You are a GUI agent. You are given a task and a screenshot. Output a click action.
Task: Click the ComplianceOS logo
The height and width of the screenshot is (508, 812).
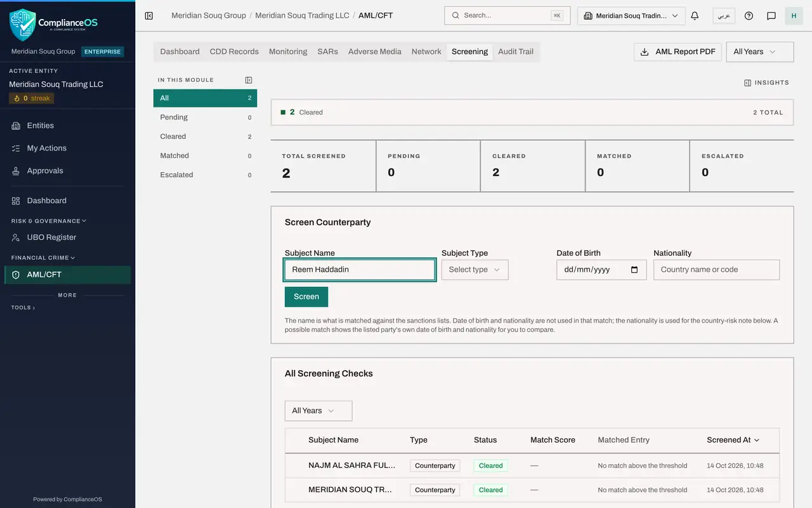click(x=54, y=23)
